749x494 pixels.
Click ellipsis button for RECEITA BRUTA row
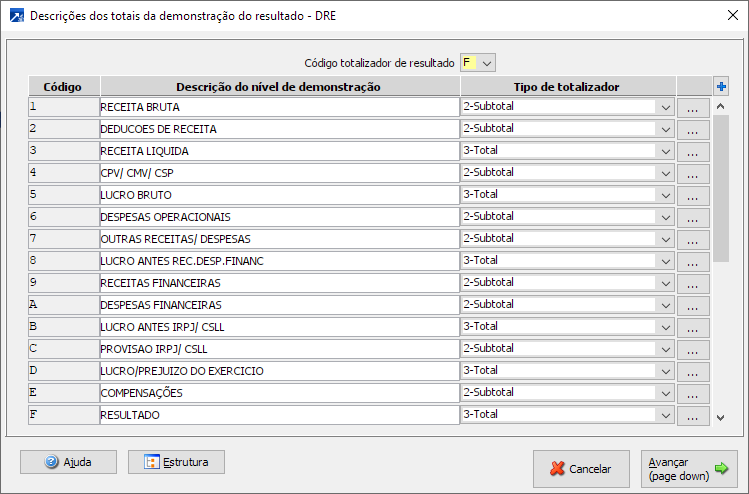(x=692, y=107)
